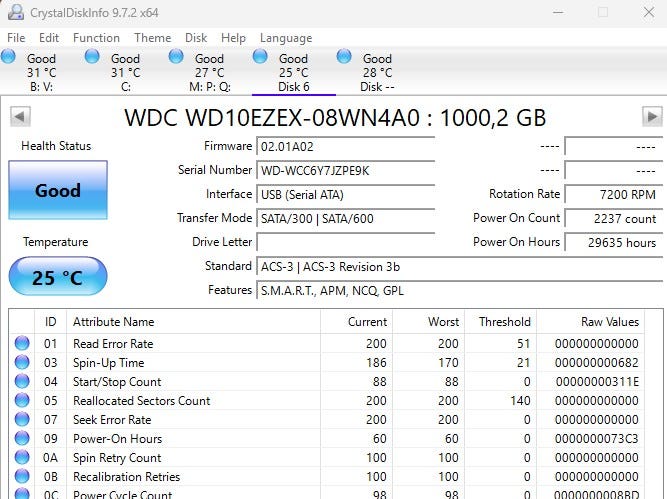The width and height of the screenshot is (667, 499).
Task: Open the Language menu
Action: (286, 38)
